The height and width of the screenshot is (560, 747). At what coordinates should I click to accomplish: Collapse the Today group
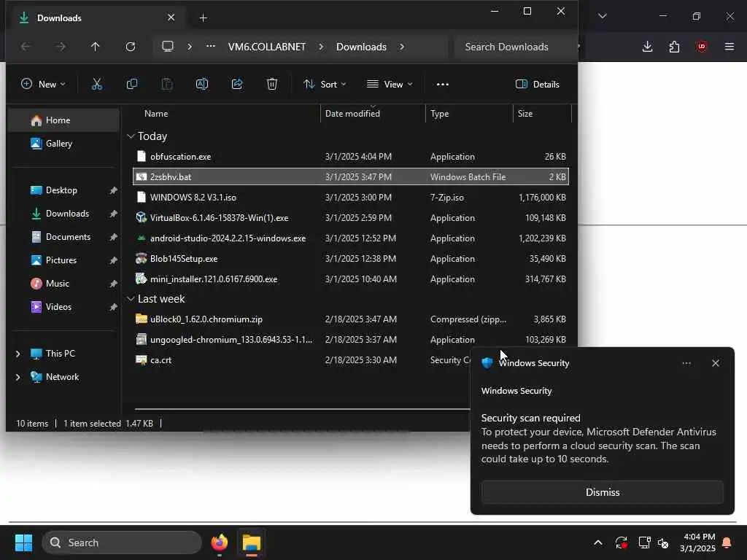click(131, 136)
